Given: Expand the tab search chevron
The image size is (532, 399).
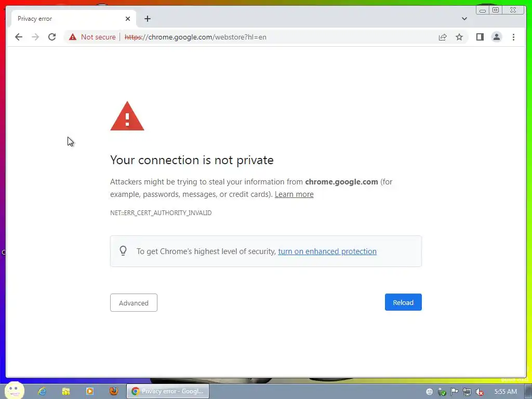Looking at the screenshot, I should point(464,19).
